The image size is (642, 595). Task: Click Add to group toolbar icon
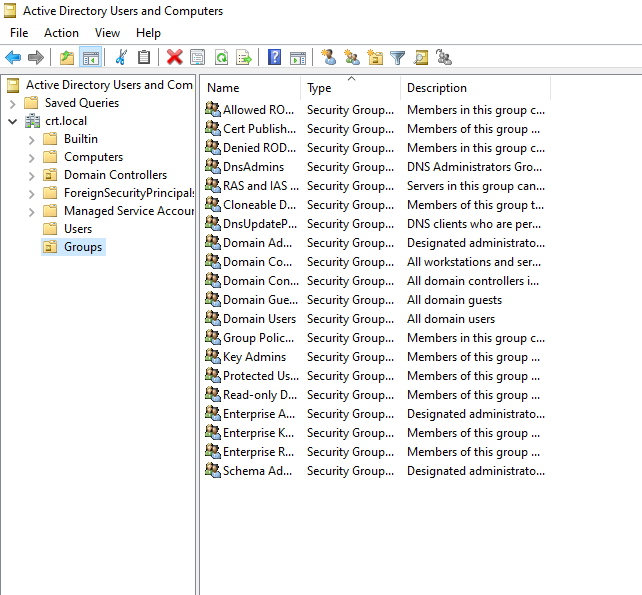[x=444, y=57]
